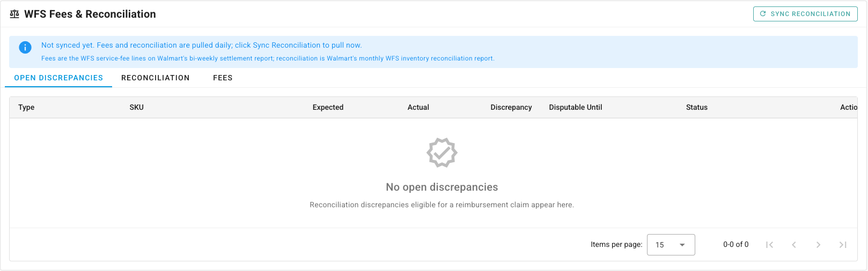
Task: Click the Items per page label
Action: point(616,244)
